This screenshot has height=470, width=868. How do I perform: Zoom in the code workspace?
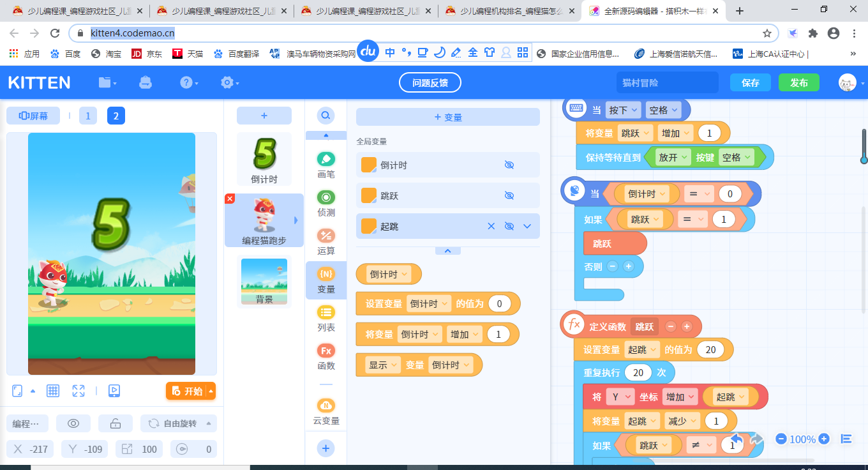824,439
